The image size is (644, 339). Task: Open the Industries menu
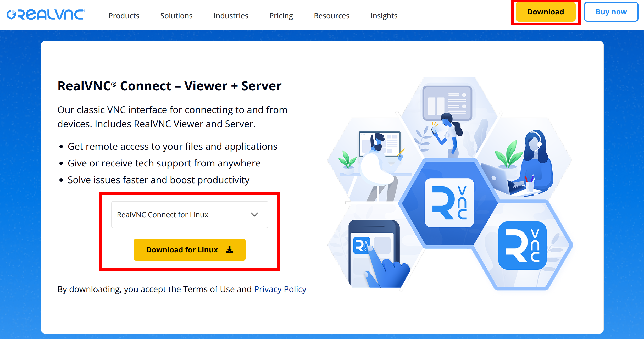pyautogui.click(x=231, y=16)
